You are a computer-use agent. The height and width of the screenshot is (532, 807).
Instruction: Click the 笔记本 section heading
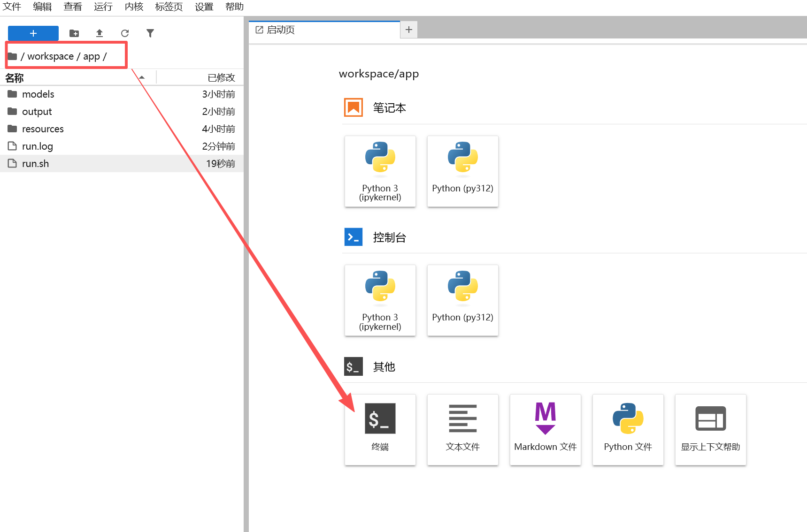click(x=390, y=108)
